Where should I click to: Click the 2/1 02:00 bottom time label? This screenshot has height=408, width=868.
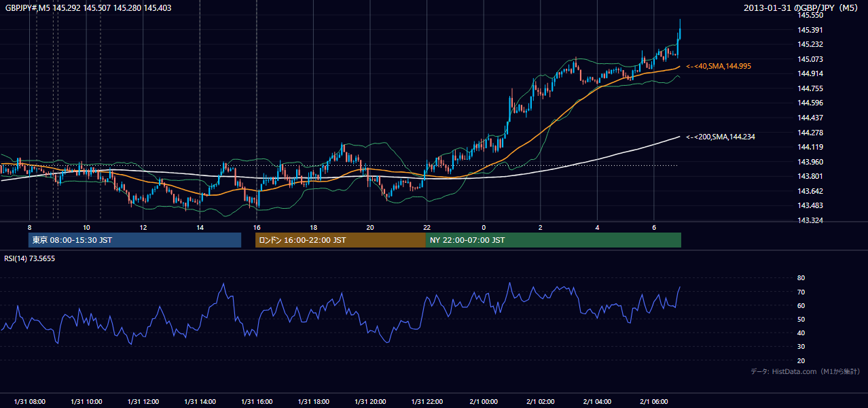click(x=540, y=402)
